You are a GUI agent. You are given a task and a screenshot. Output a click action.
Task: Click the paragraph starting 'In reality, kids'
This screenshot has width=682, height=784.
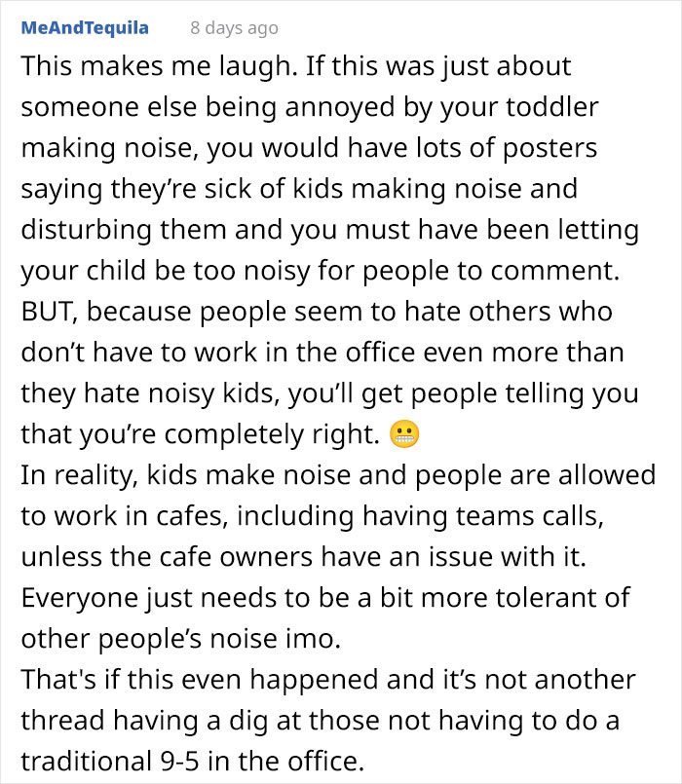click(338, 515)
